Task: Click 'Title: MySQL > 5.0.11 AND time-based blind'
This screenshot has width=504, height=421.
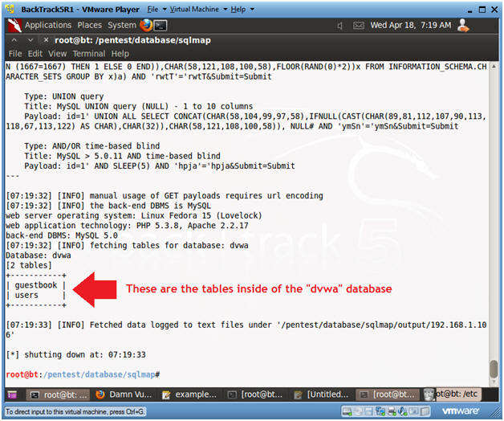Action: pos(123,156)
